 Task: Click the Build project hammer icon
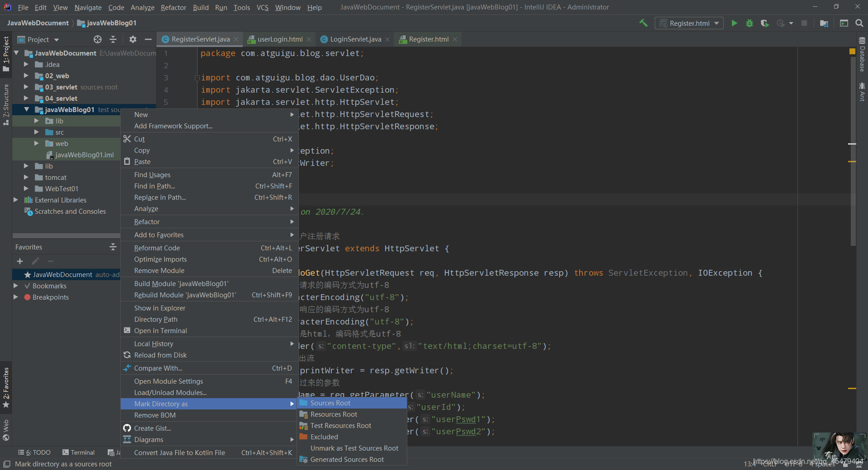643,23
